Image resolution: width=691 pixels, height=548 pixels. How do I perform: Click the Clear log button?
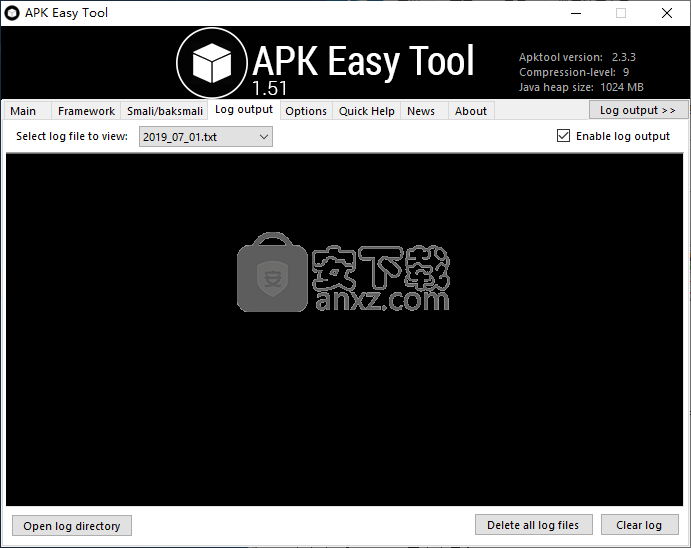639,525
